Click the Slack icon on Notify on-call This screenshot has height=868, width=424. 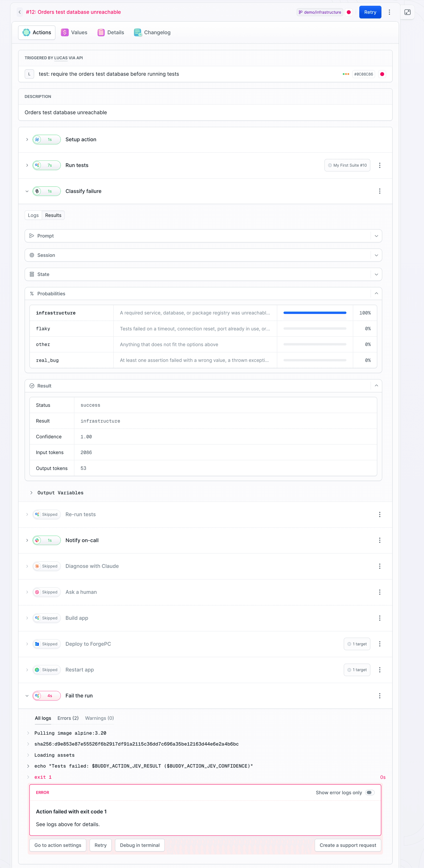pyautogui.click(x=37, y=540)
